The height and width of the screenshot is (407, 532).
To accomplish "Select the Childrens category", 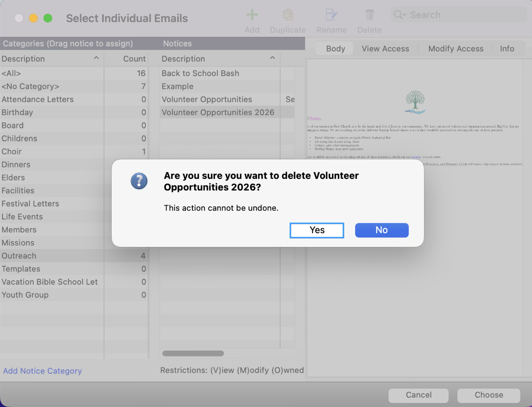I will 74,138.
